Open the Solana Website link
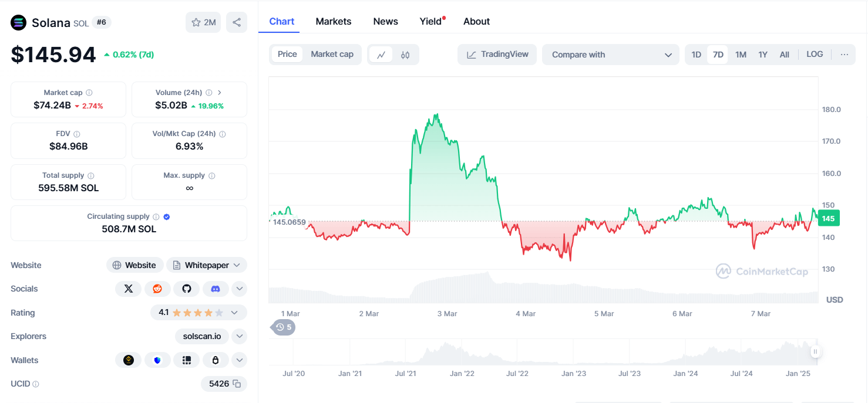 [134, 265]
